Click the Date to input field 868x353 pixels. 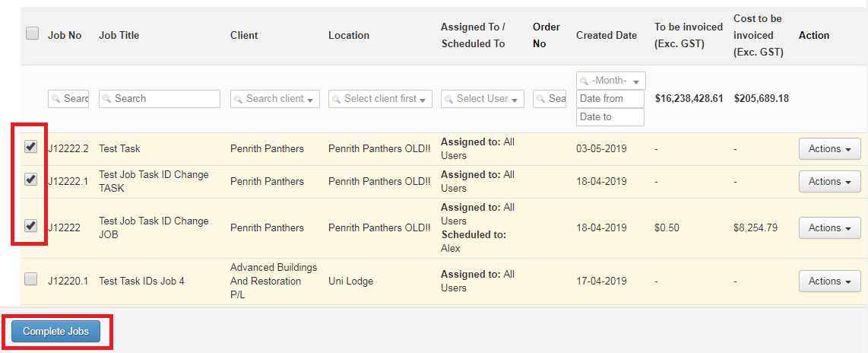[610, 117]
